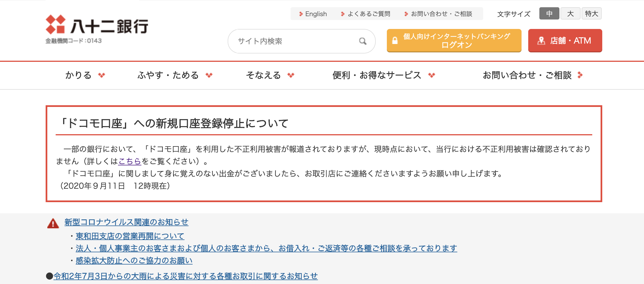
Task: Open the かりる navigation item
Action: coord(78,75)
